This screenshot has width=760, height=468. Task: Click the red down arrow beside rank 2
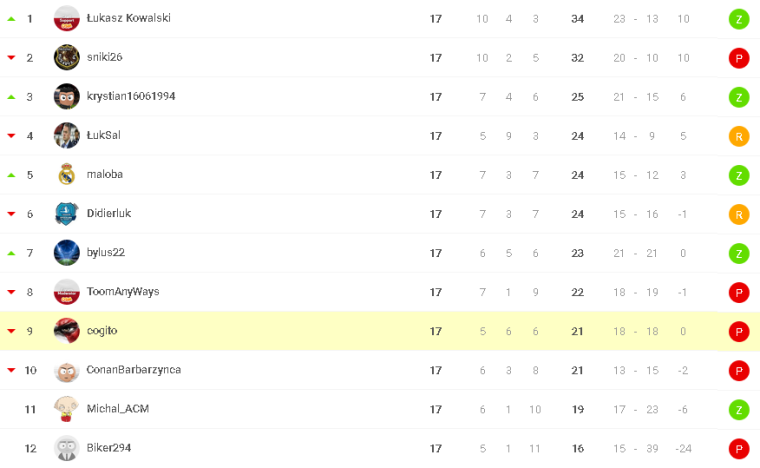click(x=11, y=57)
